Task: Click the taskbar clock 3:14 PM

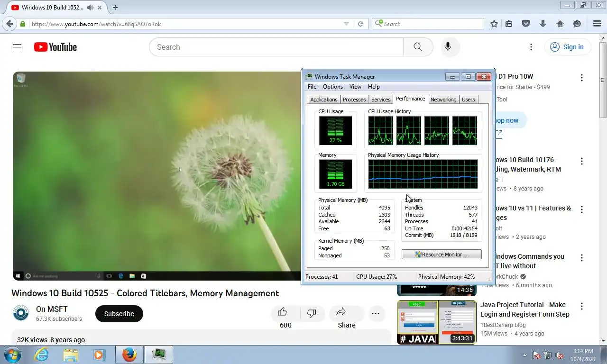Action: (583, 351)
